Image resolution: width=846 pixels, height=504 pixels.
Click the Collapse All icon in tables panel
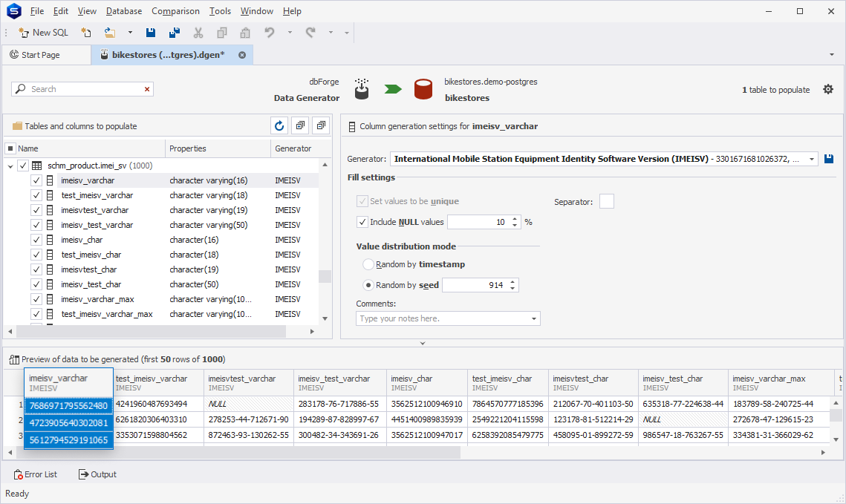pos(321,125)
